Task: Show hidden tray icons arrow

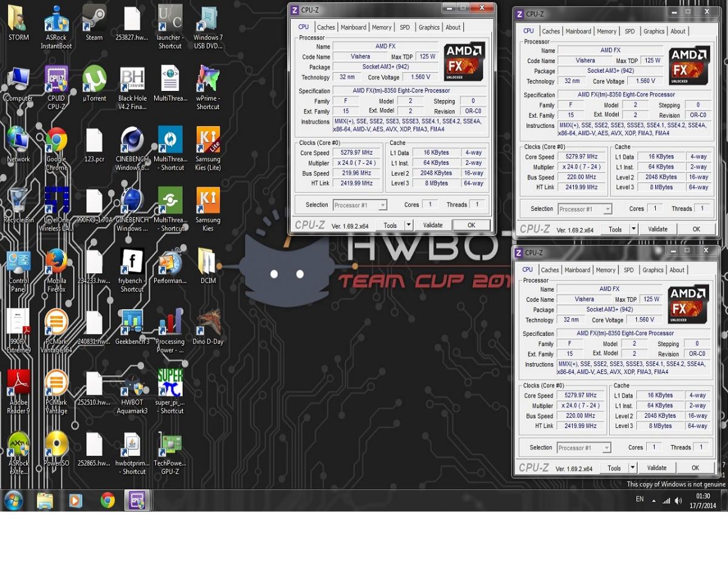Action: (654, 501)
